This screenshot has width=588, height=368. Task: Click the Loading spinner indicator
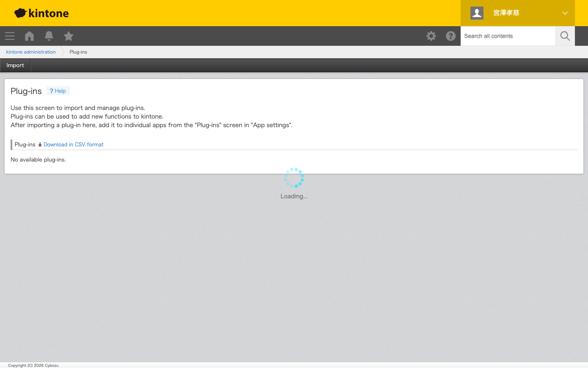pos(294,178)
